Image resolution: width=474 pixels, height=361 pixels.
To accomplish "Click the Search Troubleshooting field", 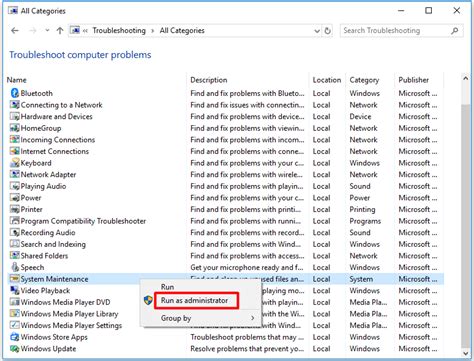I will [397, 31].
